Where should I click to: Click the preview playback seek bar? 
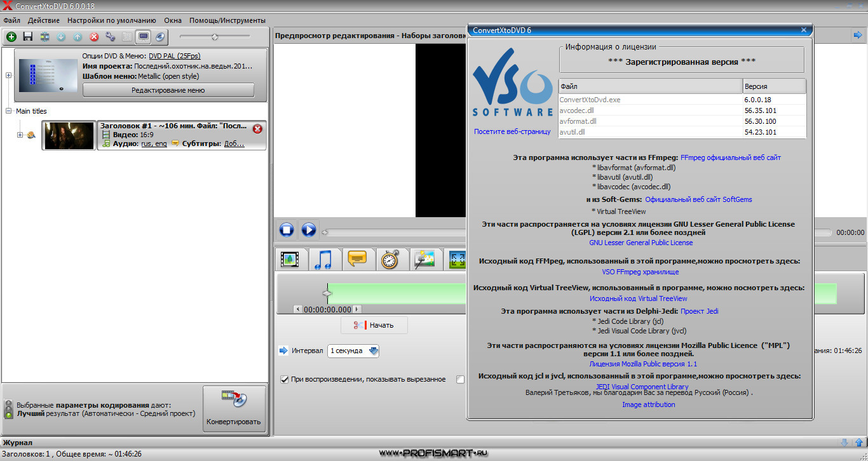click(x=576, y=232)
